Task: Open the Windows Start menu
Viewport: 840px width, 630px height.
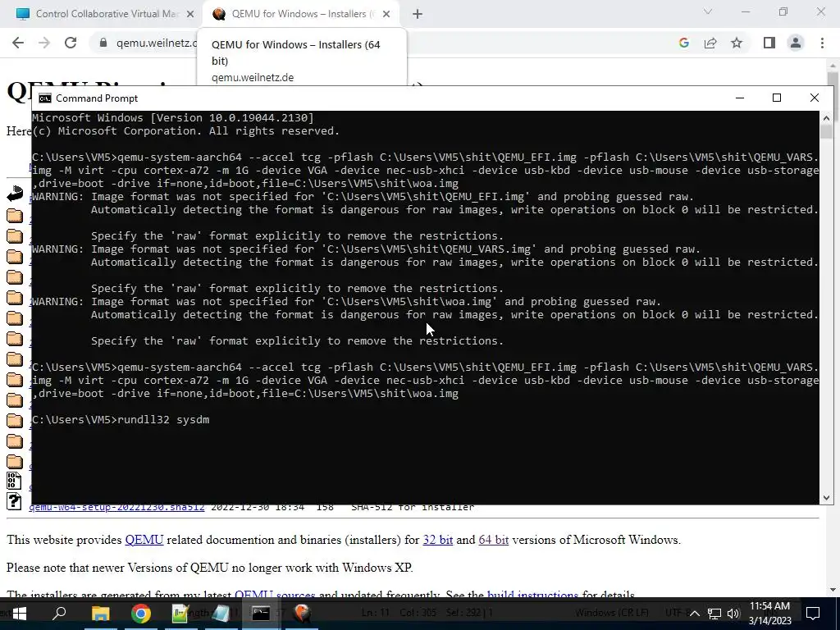Action: (x=20, y=613)
